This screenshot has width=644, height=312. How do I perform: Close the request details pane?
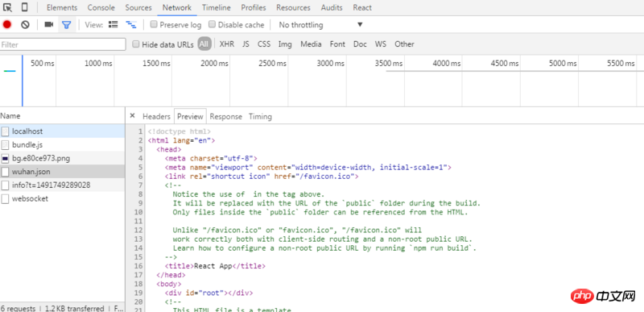coord(132,116)
